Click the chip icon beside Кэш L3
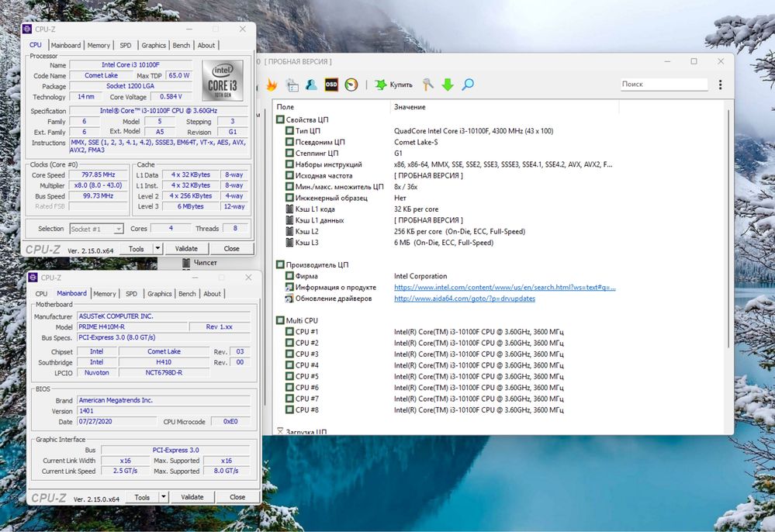The image size is (775, 532). 289,243
